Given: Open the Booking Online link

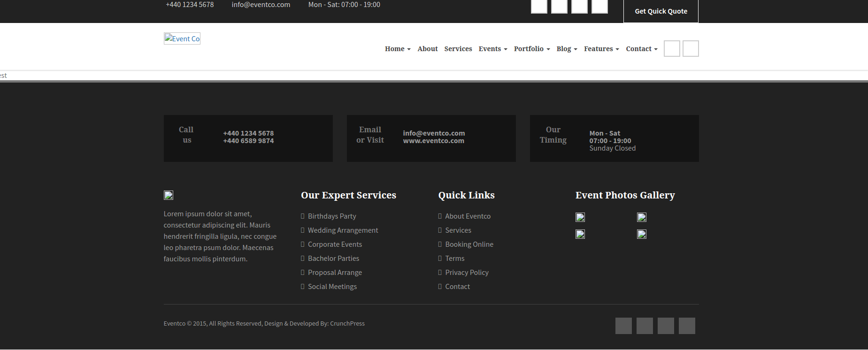Looking at the screenshot, I should (x=469, y=244).
